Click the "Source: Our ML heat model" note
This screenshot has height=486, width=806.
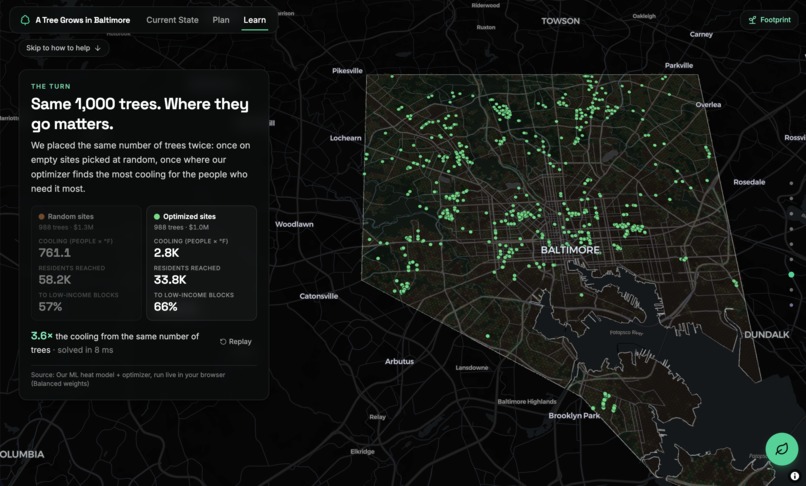(x=128, y=379)
